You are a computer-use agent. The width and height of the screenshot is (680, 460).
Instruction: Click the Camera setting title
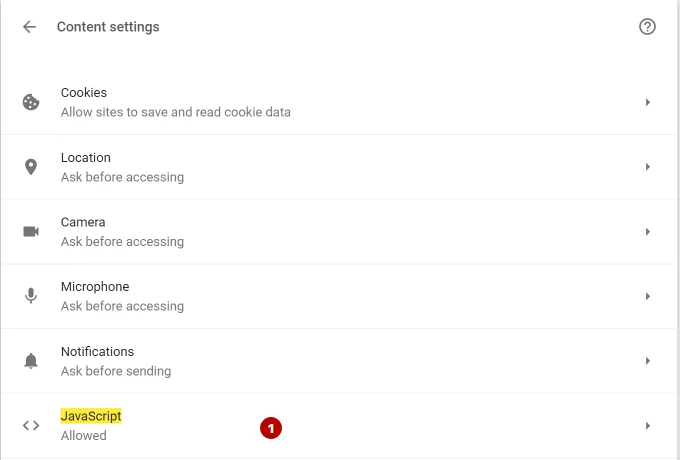(83, 222)
